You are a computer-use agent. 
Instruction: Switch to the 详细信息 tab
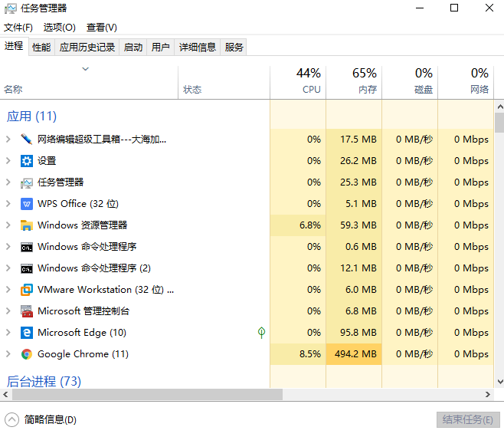(x=198, y=47)
